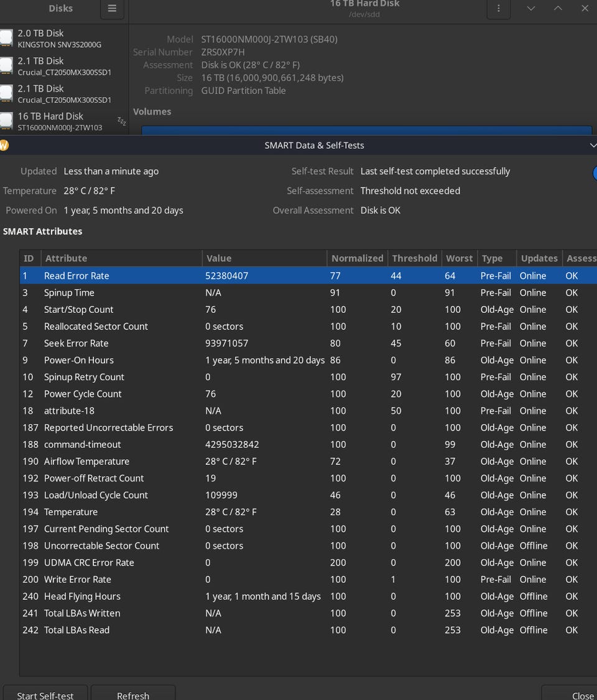Click the up chevron in the header bar
Image resolution: width=597 pixels, height=700 pixels.
pyautogui.click(x=558, y=9)
